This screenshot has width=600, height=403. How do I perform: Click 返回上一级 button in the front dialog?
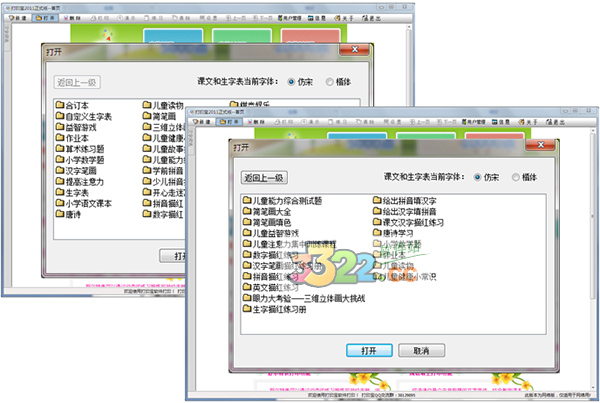264,178
